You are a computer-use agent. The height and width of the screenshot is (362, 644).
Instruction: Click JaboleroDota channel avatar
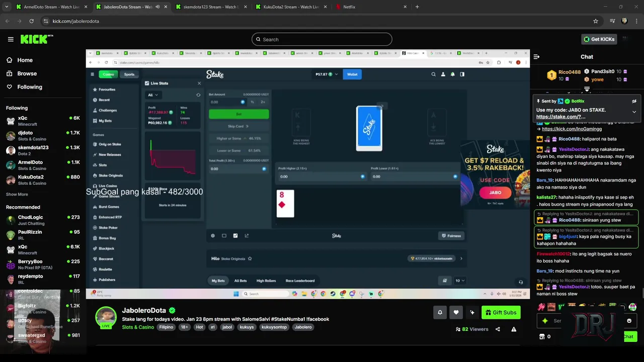[x=106, y=316]
